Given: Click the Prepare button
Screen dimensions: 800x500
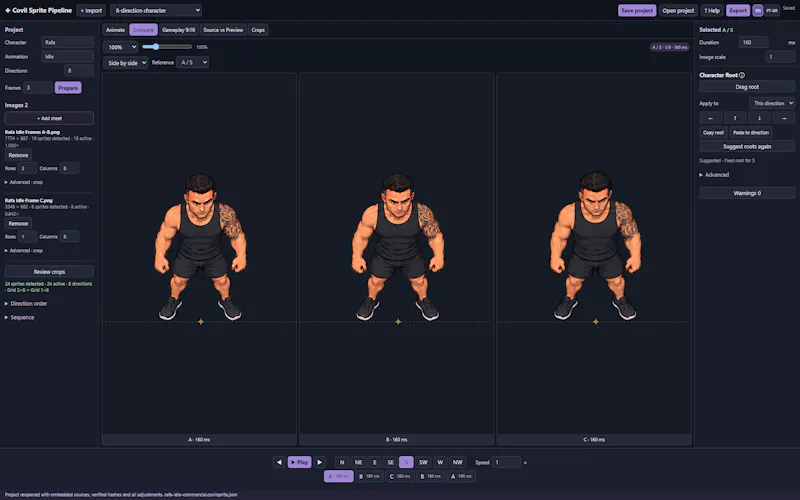Looking at the screenshot, I should click(68, 88).
